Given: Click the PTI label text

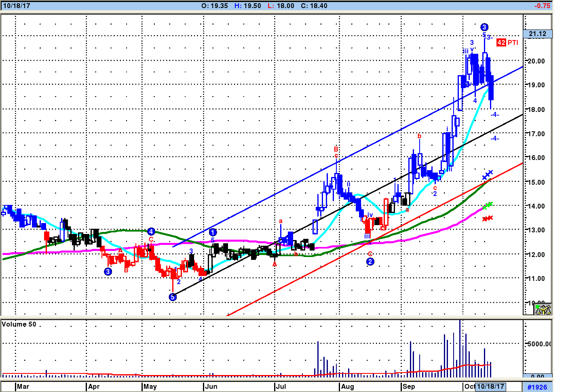Looking at the screenshot, I should (x=513, y=42).
